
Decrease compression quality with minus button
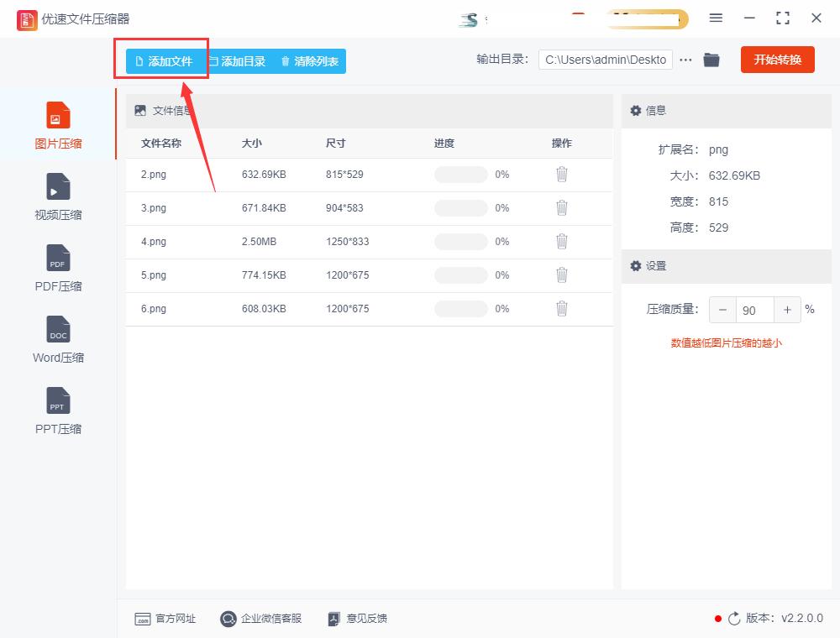tap(722, 309)
